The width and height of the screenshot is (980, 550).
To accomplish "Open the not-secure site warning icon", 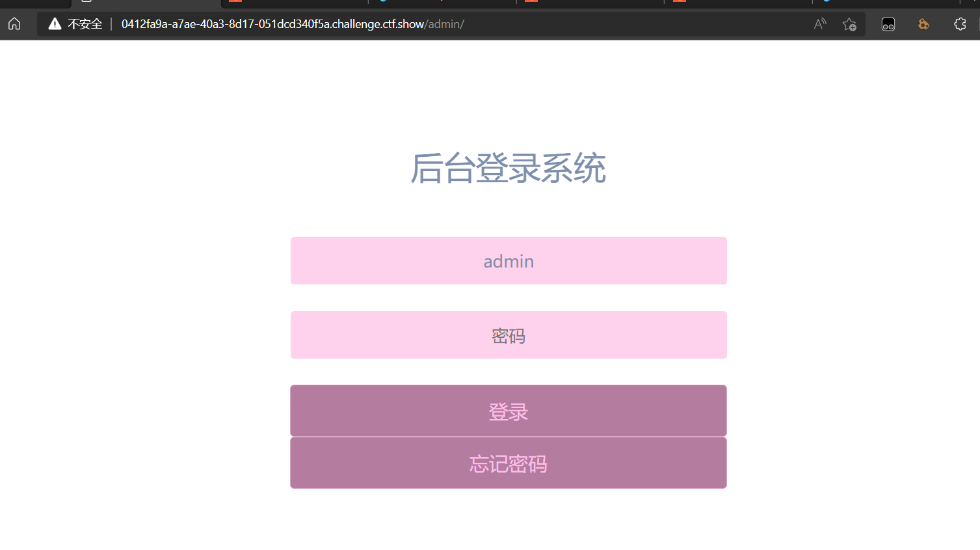I will (55, 24).
